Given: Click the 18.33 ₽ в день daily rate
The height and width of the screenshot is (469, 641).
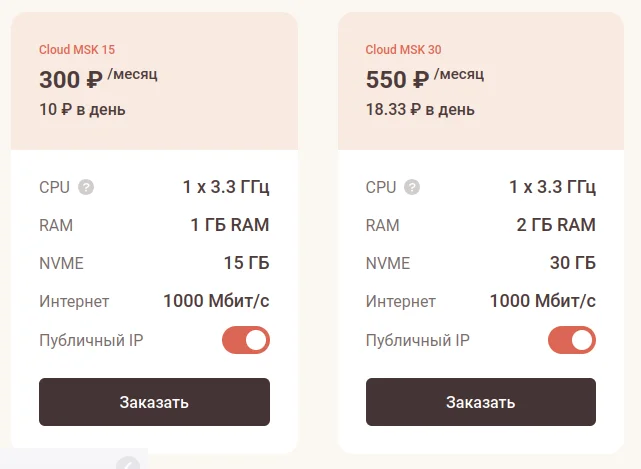Looking at the screenshot, I should (x=420, y=110).
